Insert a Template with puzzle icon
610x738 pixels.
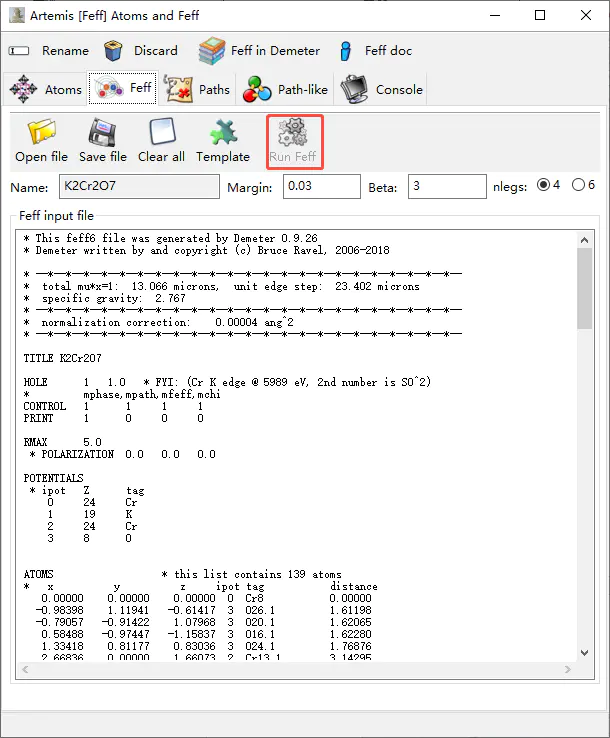223,132
